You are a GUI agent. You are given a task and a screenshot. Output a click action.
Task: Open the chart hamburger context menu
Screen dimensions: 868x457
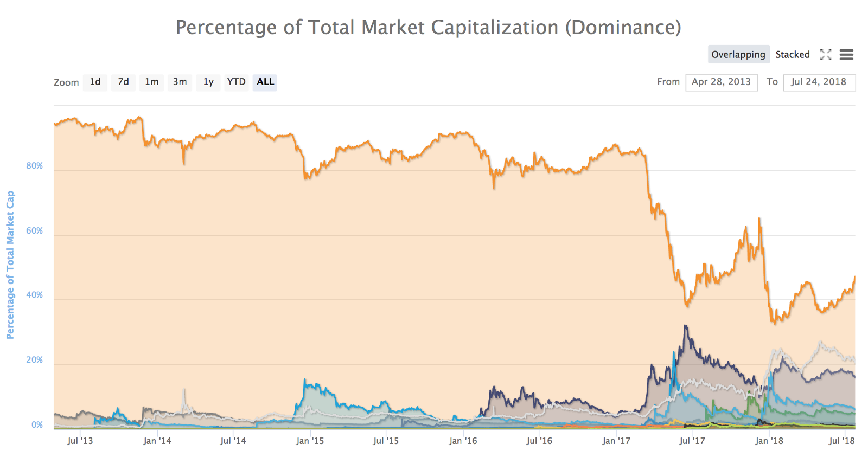pos(846,55)
